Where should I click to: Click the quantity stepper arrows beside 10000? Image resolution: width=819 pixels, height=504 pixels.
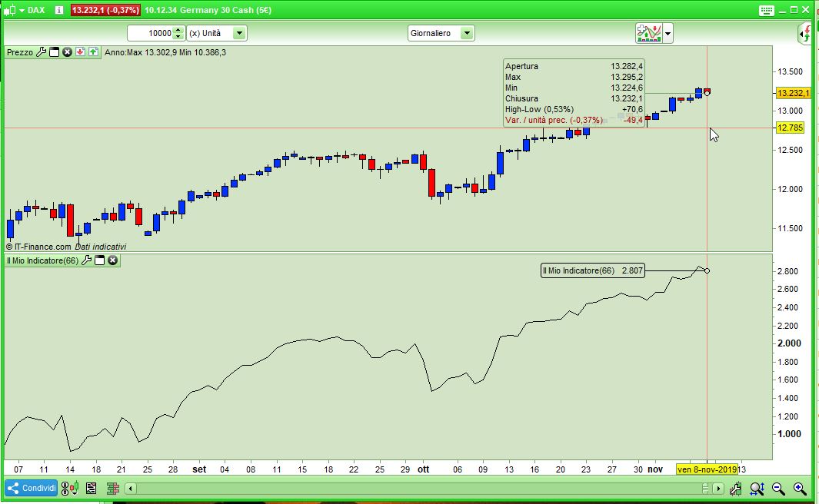178,33
